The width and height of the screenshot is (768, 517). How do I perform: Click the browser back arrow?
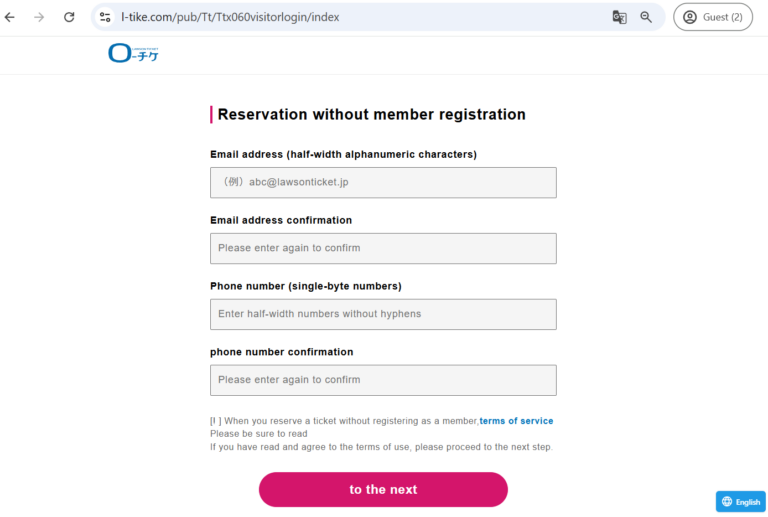[x=10, y=17]
